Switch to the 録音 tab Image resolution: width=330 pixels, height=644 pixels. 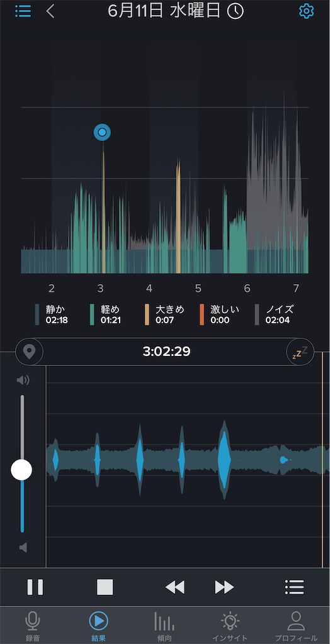33,626
